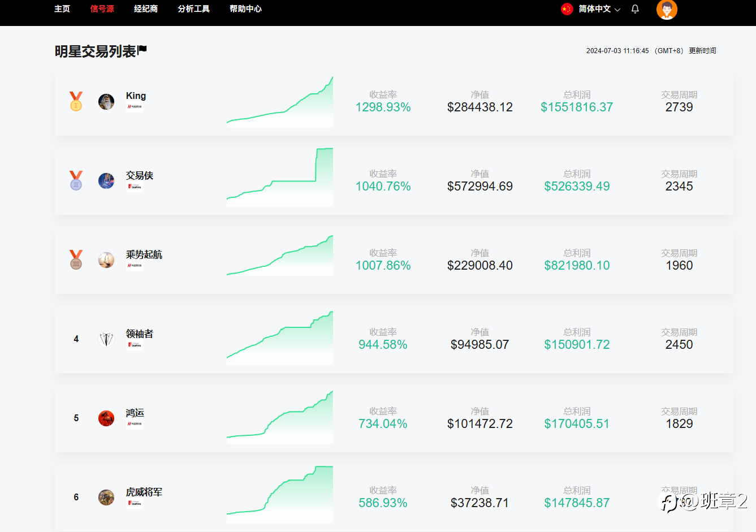Open King's avatar picture

tap(106, 102)
